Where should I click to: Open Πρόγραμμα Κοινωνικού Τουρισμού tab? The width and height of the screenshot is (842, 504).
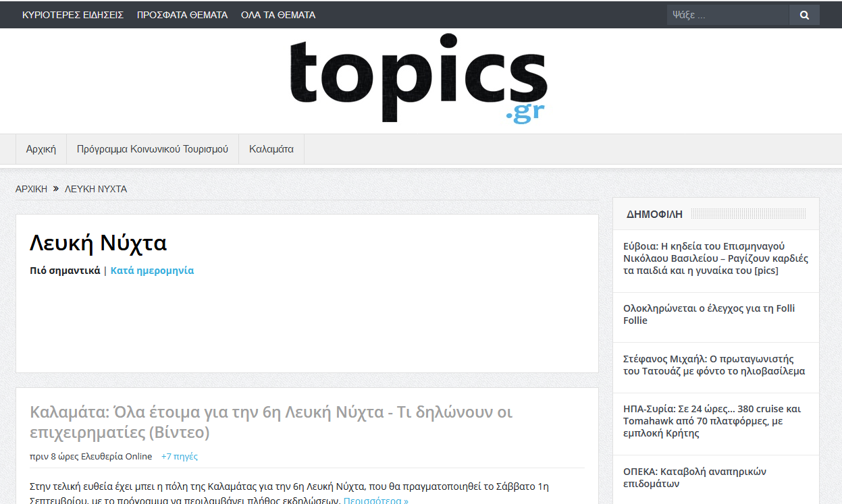point(153,149)
